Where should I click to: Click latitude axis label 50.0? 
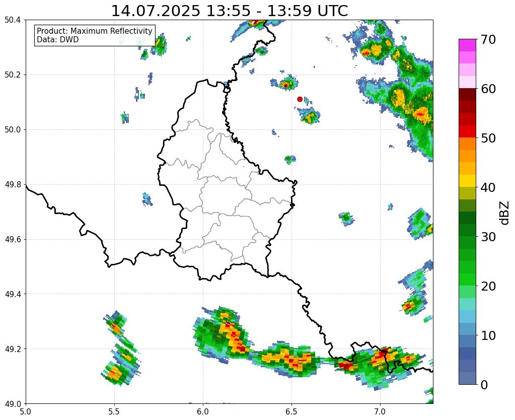pos(13,130)
